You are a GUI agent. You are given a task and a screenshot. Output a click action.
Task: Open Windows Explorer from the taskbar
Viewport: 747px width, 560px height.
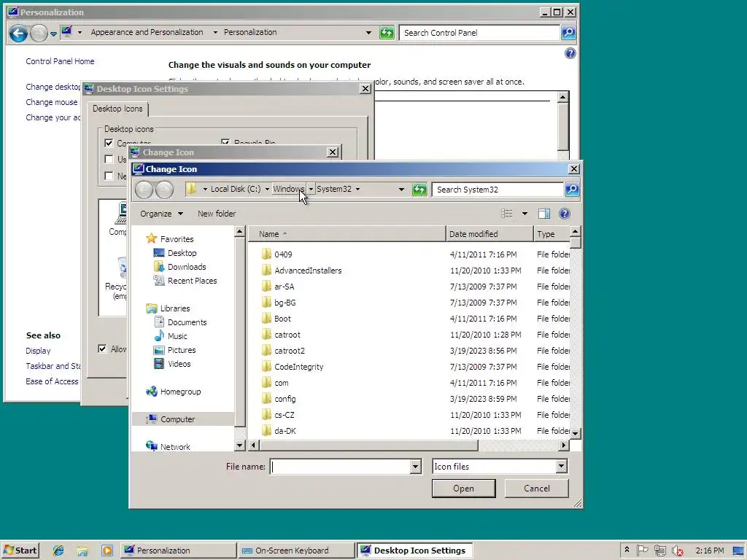point(82,551)
